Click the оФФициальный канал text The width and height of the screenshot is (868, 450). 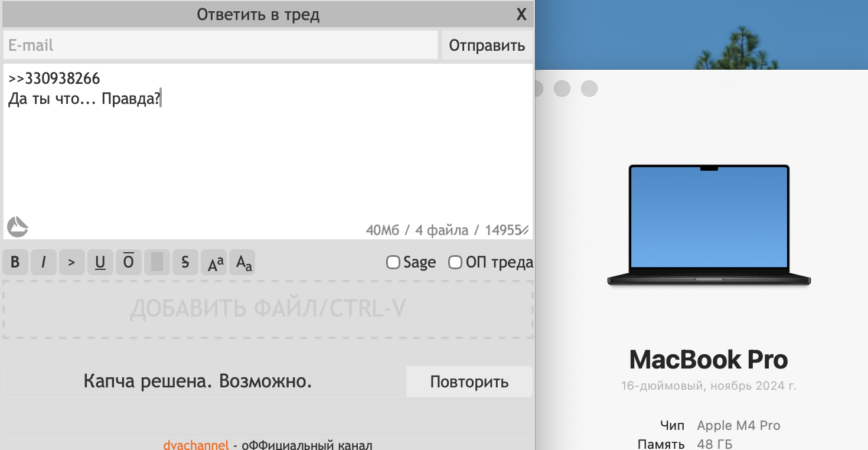pyautogui.click(x=306, y=445)
